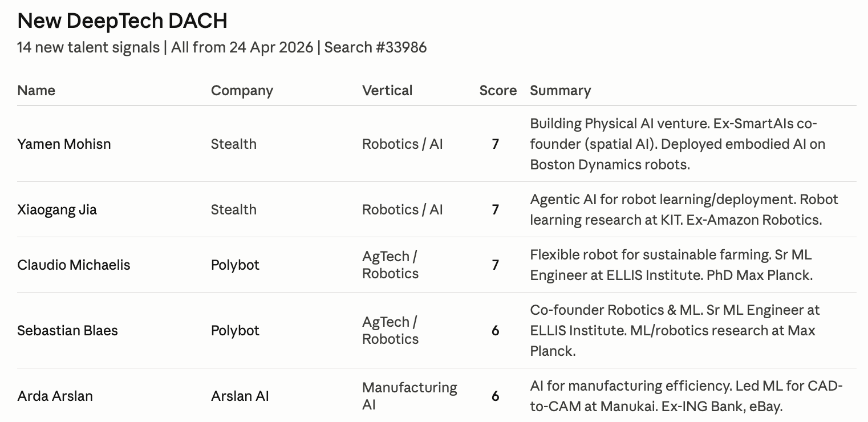
Task: Open Yamen Mohisn's profile name
Action: 64,144
